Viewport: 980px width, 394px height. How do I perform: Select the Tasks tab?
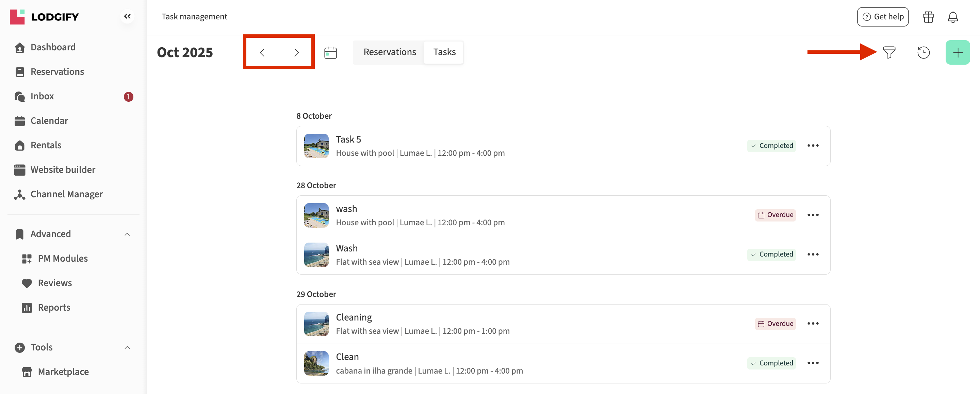click(444, 52)
